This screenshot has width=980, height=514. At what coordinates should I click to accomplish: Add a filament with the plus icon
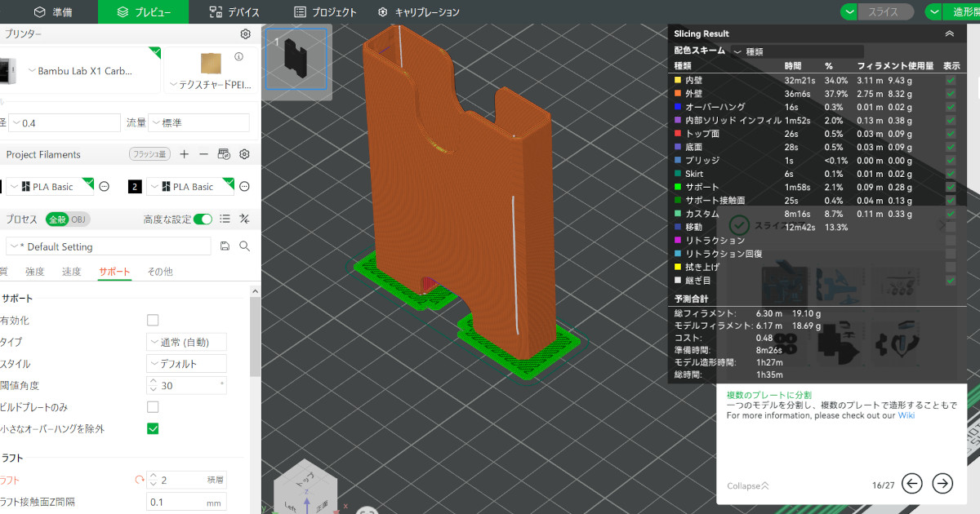click(x=185, y=154)
